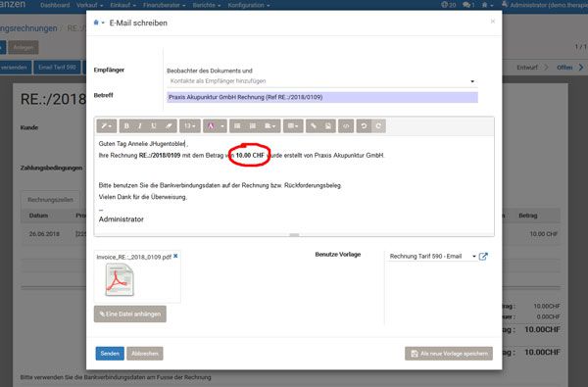Click the insert link icon
This screenshot has width=588, height=387.
[x=314, y=126]
